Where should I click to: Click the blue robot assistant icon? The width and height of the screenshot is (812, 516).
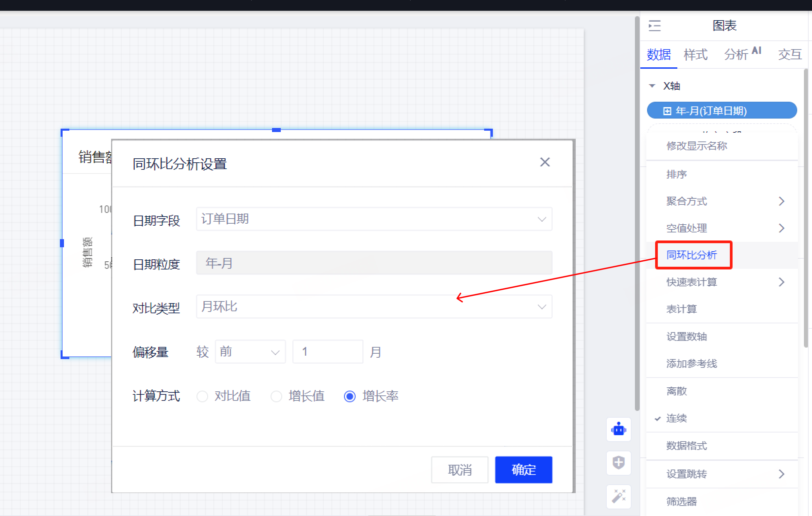(x=618, y=429)
